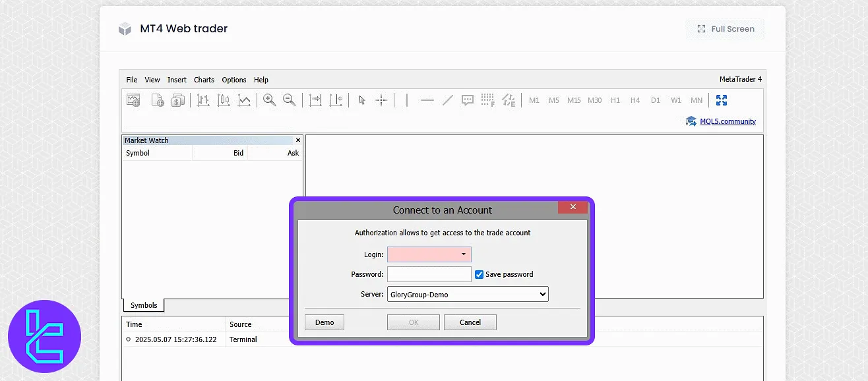
Task: Switch chart to bar chart style
Action: tap(203, 100)
